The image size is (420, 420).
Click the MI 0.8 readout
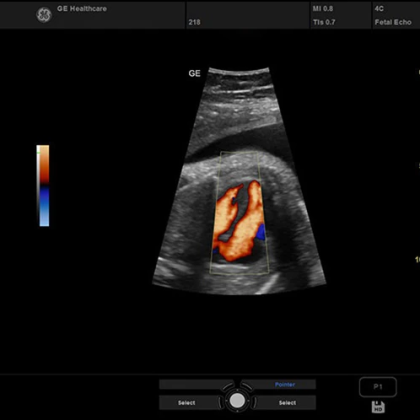[323, 8]
